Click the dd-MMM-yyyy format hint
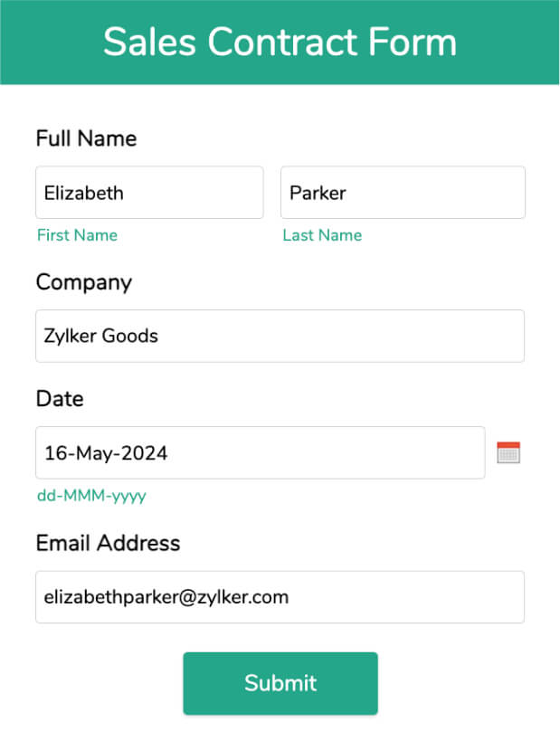 pos(91,496)
